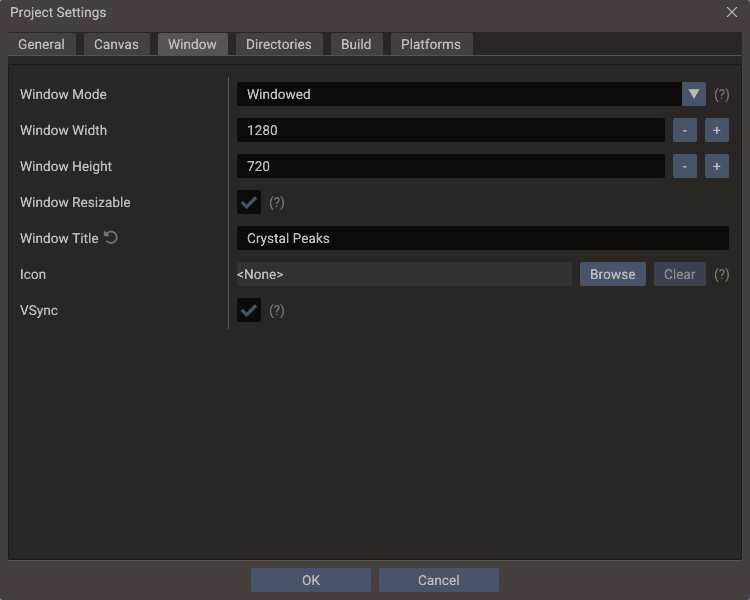Open the Build tab
Viewport: 750px width, 600px height.
[356, 44]
